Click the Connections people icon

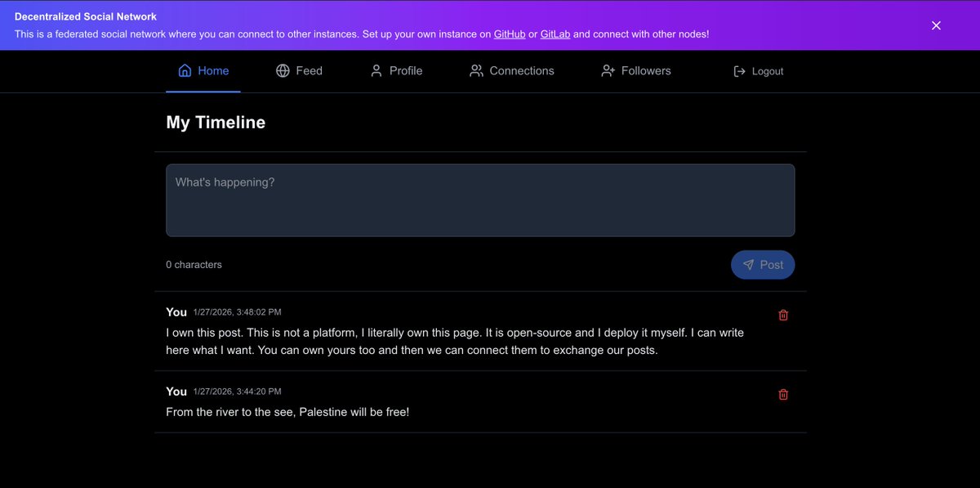(476, 70)
